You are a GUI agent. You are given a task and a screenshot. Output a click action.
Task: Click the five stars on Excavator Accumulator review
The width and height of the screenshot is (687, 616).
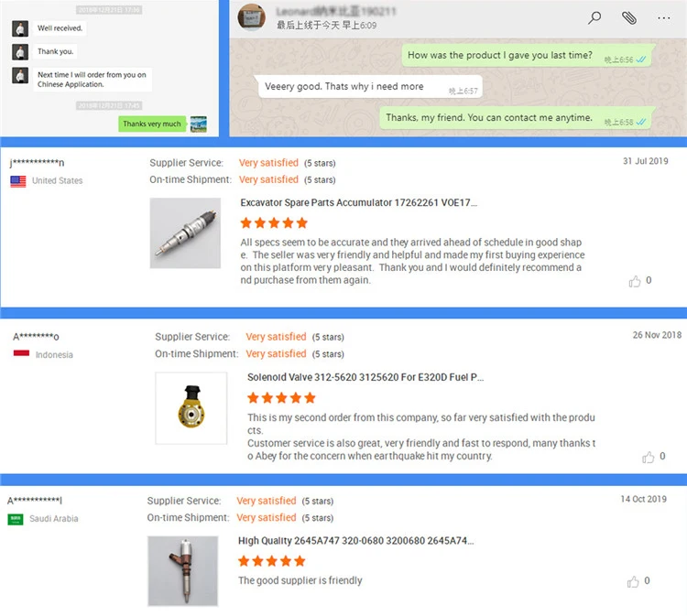coord(274,223)
